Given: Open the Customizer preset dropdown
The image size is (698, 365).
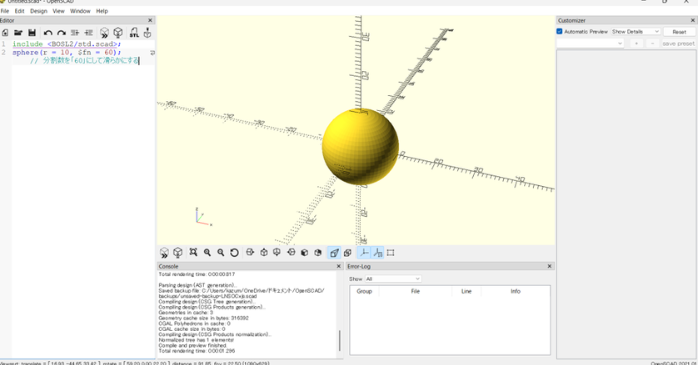Looking at the screenshot, I should 590,43.
